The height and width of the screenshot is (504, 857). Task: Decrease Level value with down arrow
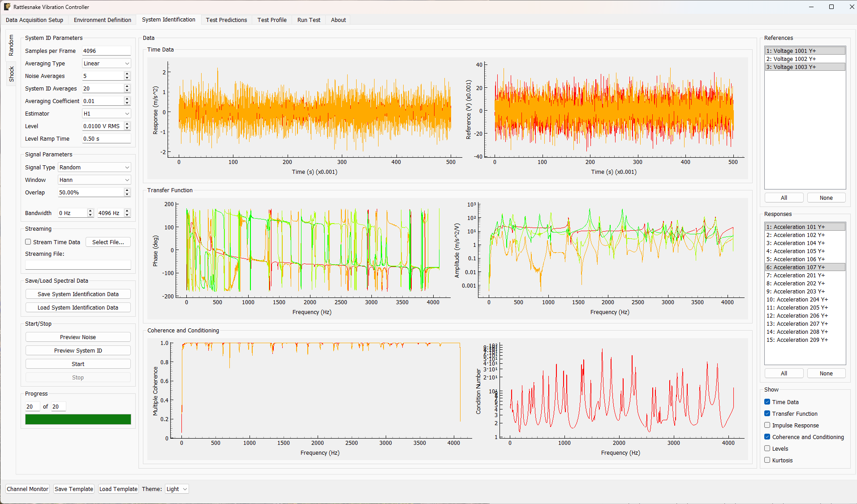pos(127,128)
